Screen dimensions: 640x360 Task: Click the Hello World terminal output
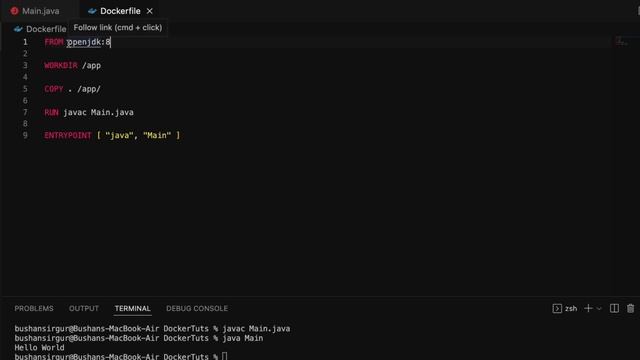40,348
